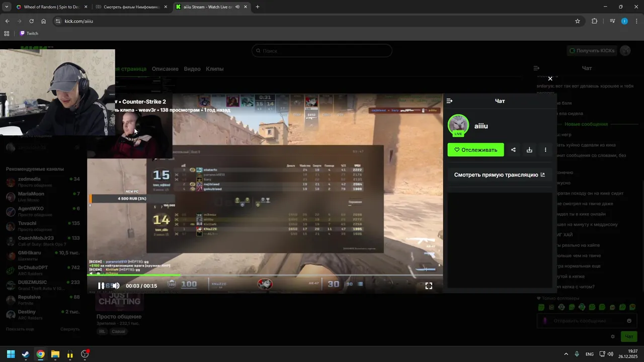The image size is (644, 362).
Task: Open media controls icon in toolbar
Action: (612, 21)
